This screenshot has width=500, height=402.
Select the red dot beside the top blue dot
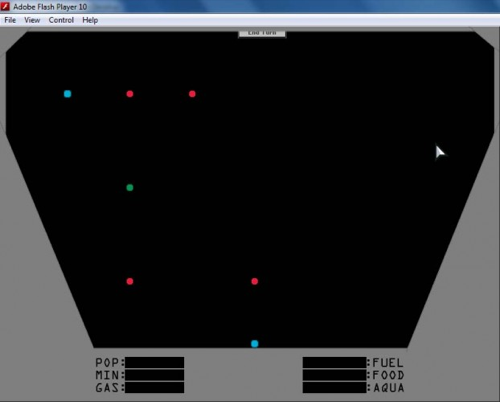click(130, 94)
